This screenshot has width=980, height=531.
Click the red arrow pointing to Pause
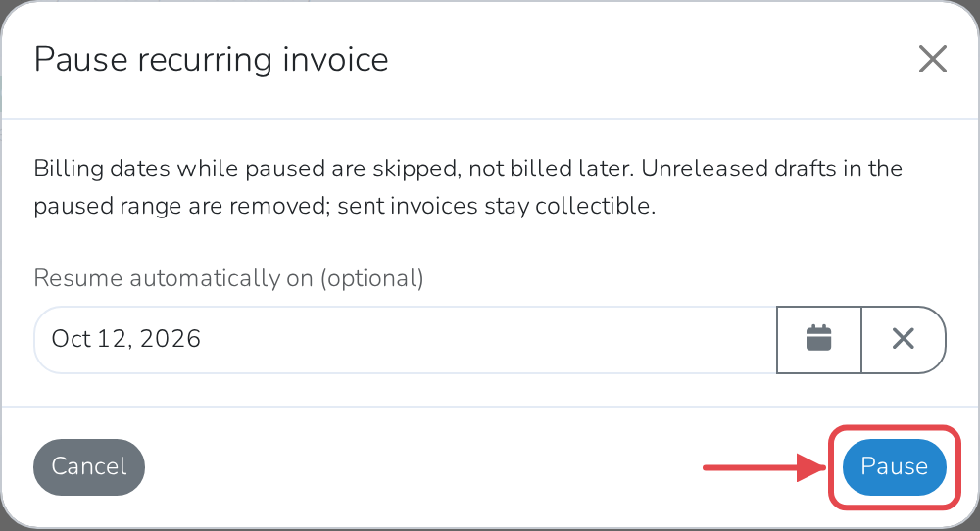tap(763, 467)
